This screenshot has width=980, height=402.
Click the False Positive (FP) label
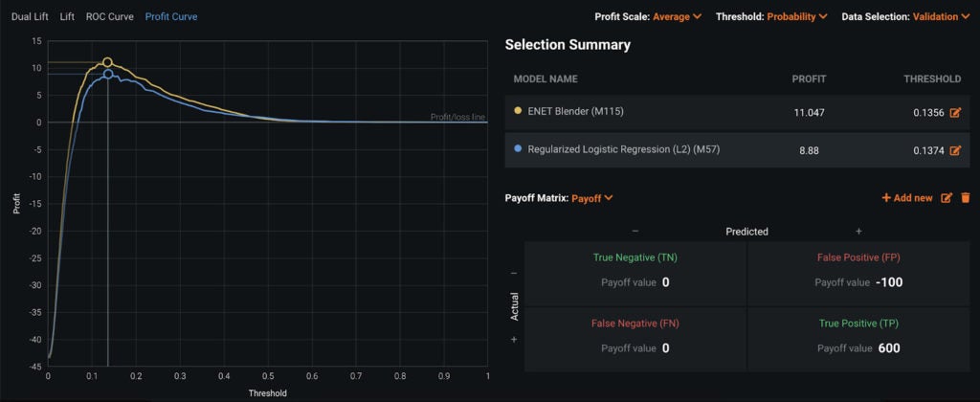pyautogui.click(x=858, y=257)
